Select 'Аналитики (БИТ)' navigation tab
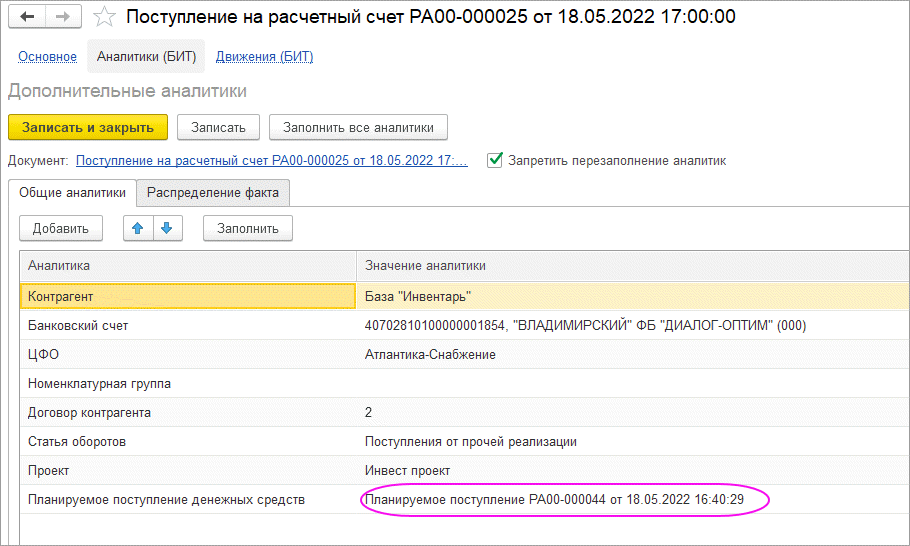The height and width of the screenshot is (546, 910). (146, 57)
